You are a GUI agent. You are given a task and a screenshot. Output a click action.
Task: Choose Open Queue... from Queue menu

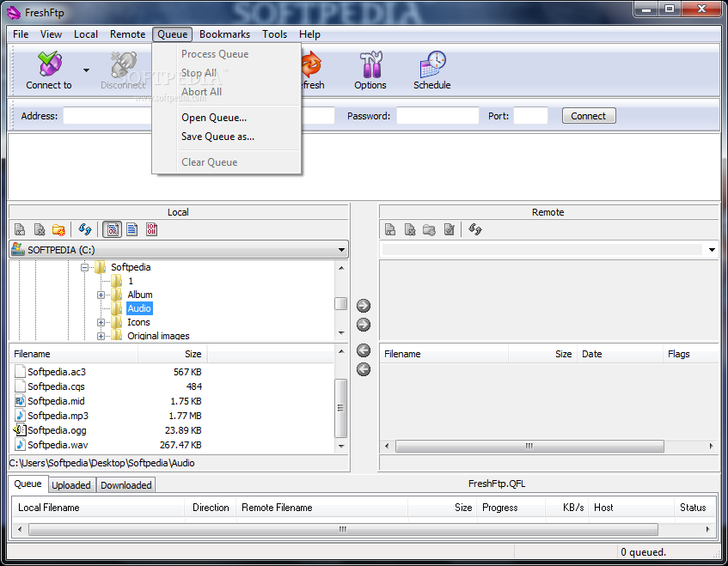[227, 118]
